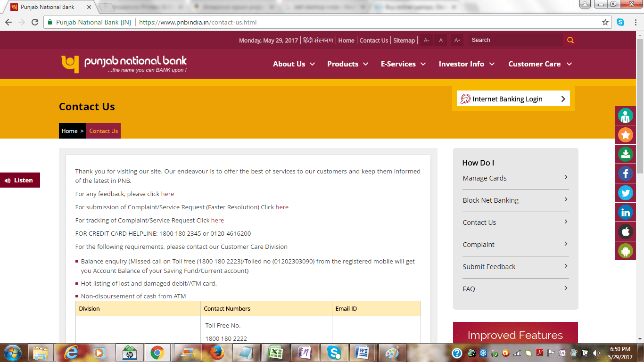Click the Skype extension icon in Chrome toolbar

(620, 22)
